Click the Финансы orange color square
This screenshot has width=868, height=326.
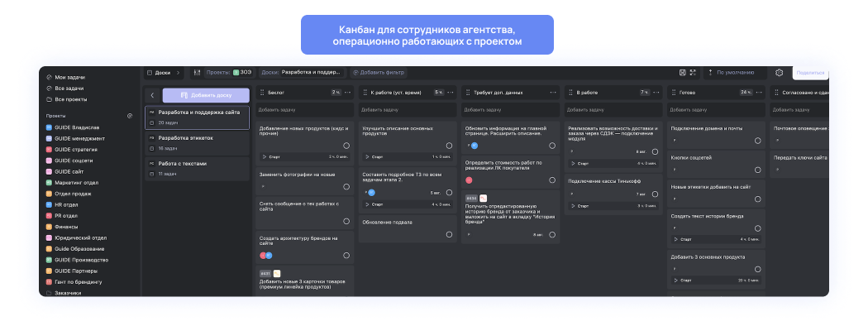pyautogui.click(x=50, y=227)
